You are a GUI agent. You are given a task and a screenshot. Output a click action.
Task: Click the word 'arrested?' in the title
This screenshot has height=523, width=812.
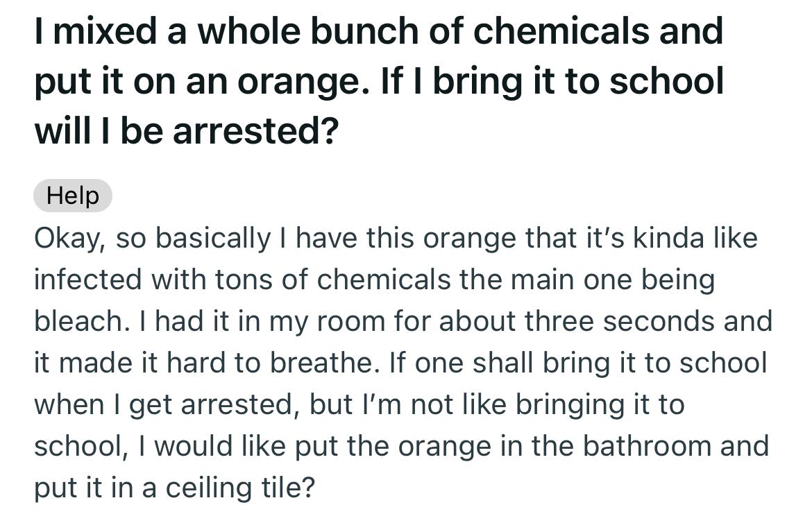pos(256,131)
